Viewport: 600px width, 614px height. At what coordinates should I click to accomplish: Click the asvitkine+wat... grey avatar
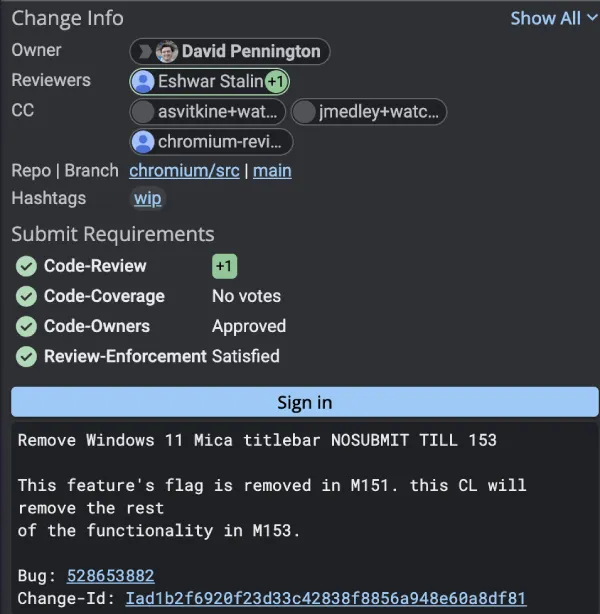143,112
